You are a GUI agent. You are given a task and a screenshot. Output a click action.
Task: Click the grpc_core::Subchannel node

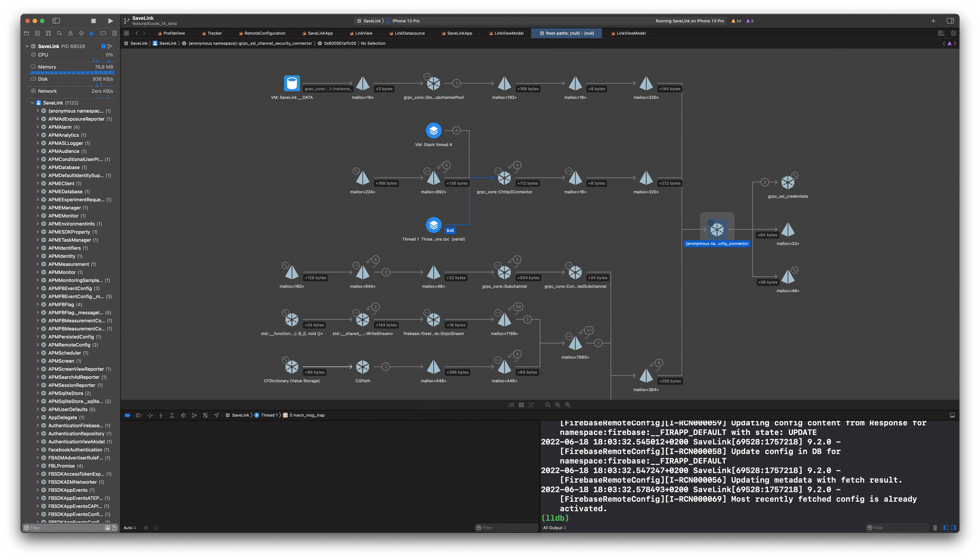click(x=504, y=272)
